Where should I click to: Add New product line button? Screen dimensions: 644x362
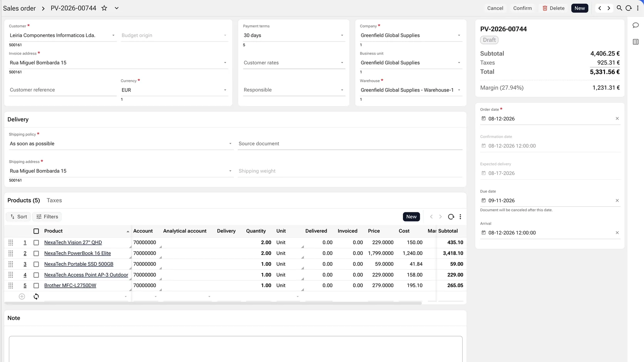[x=411, y=217]
